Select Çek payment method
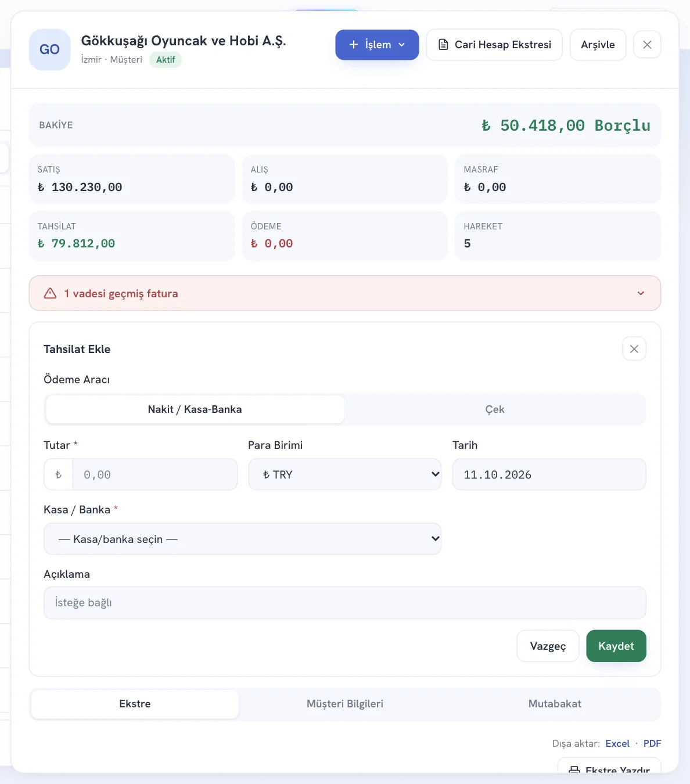 pyautogui.click(x=495, y=409)
